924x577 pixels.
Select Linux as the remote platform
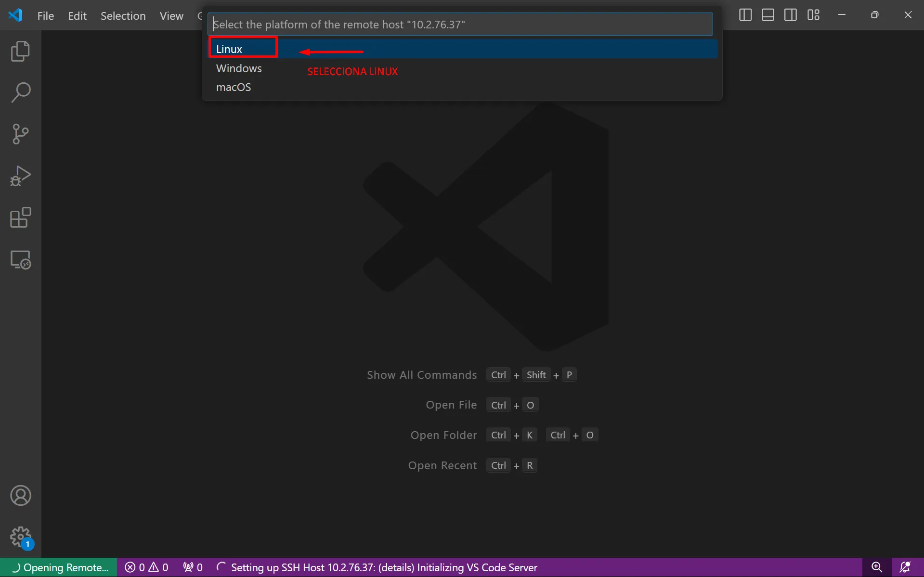(x=229, y=49)
